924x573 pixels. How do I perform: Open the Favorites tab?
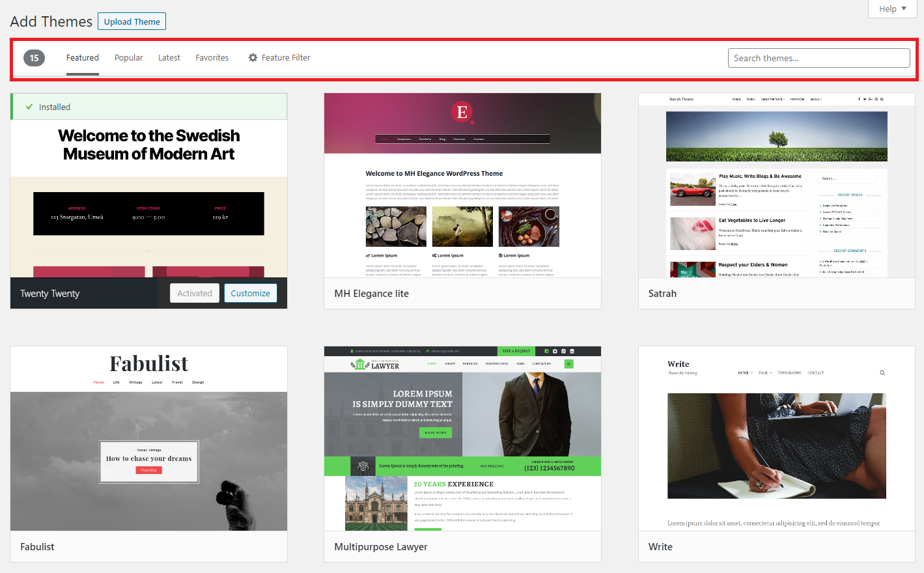(212, 57)
